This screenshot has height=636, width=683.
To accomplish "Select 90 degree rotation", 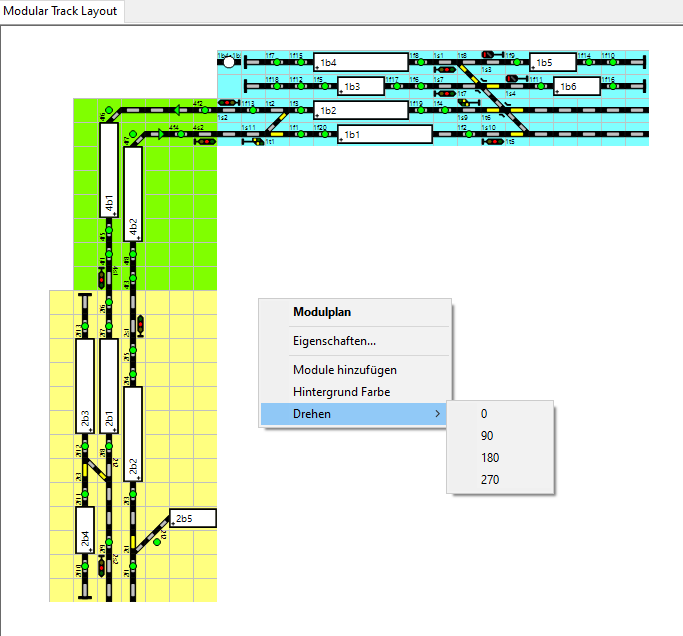I will [486, 436].
